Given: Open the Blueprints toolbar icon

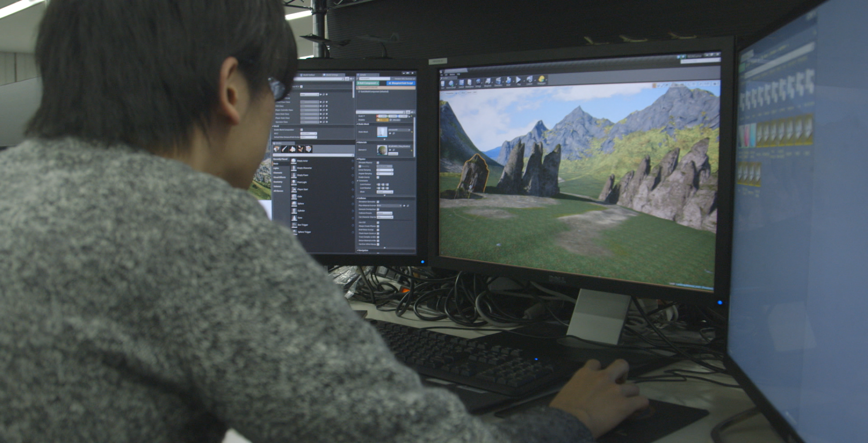Looking at the screenshot, I should [488, 82].
